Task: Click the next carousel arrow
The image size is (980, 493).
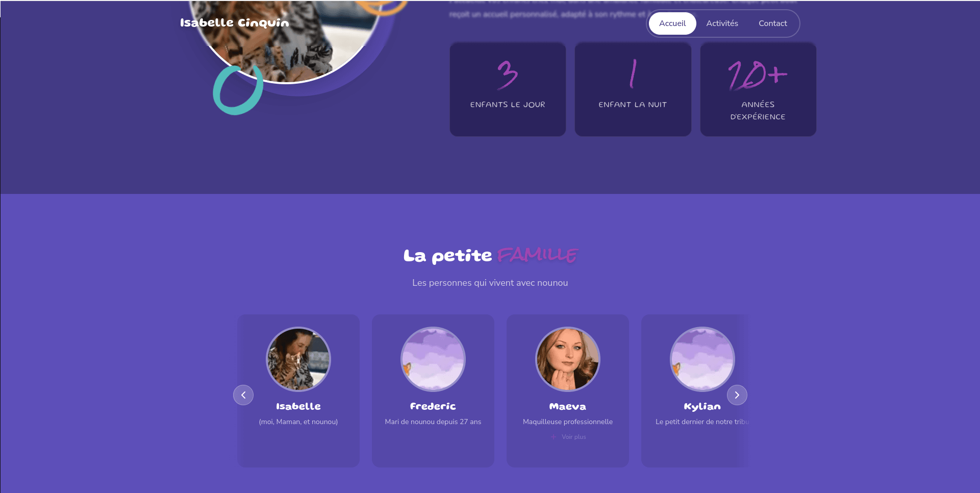Action: (737, 395)
